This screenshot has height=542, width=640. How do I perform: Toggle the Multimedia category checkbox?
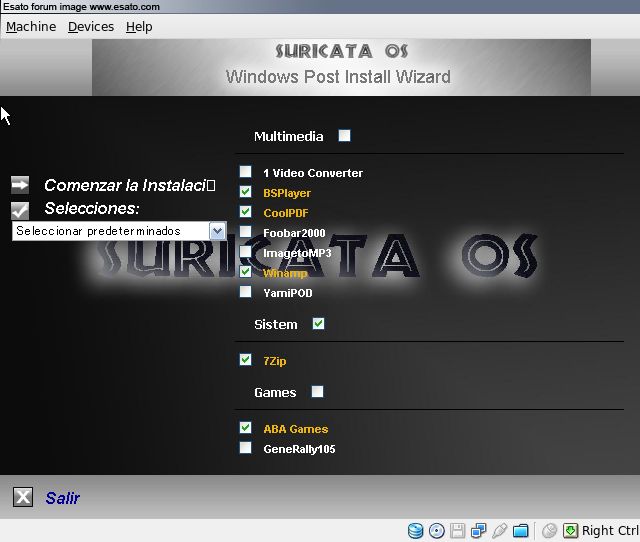[344, 136]
